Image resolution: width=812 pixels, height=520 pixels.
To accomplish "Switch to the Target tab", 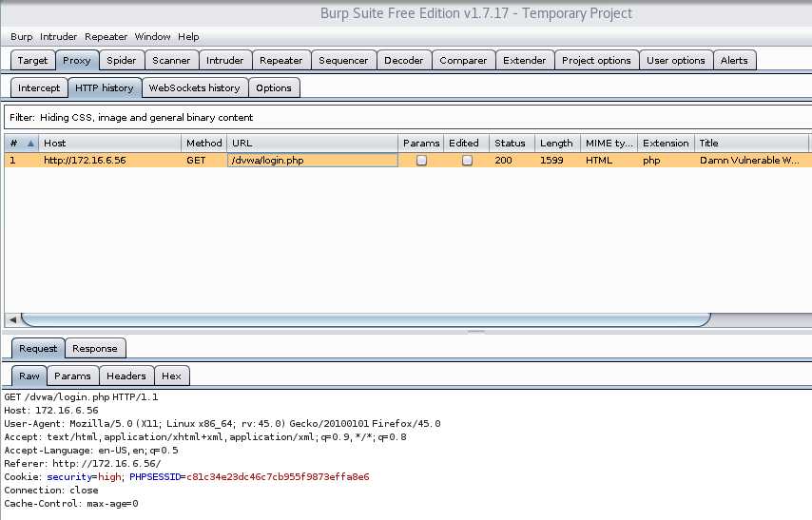I will click(x=32, y=60).
